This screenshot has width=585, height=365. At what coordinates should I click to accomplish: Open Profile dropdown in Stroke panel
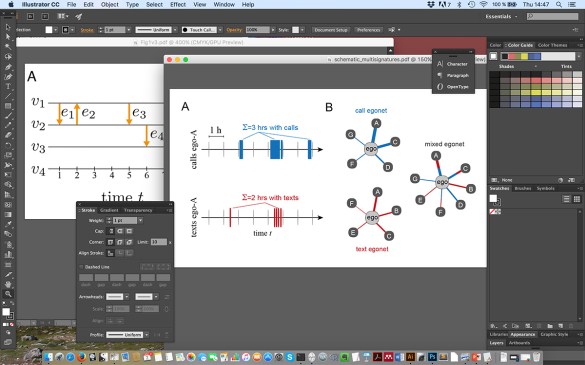147,335
